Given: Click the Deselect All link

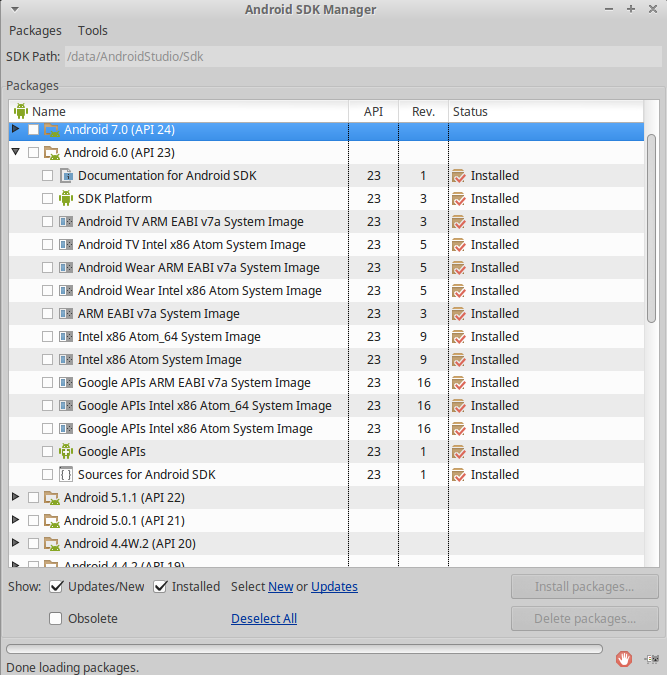Looking at the screenshot, I should [x=264, y=619].
